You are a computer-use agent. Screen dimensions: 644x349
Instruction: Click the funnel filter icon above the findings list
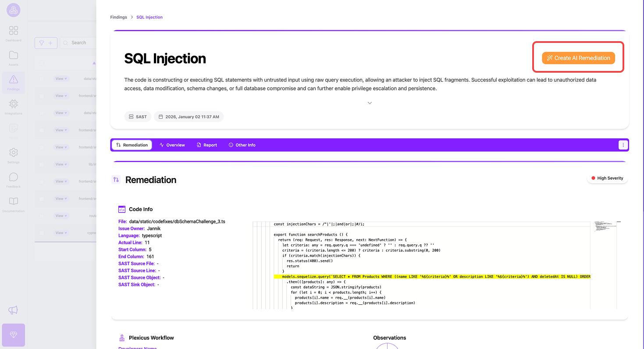coord(42,42)
